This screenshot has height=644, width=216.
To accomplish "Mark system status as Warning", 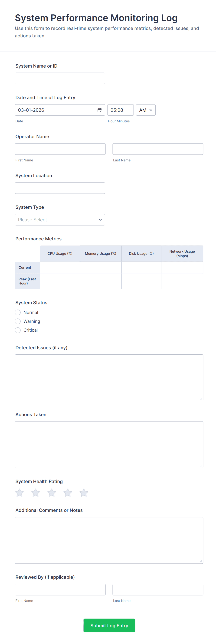I will [18, 321].
